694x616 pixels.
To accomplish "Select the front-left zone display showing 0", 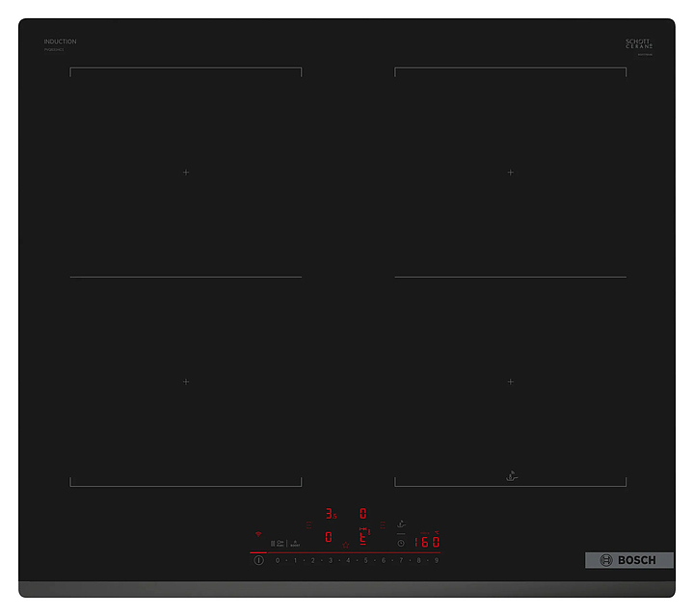I will click(x=329, y=537).
